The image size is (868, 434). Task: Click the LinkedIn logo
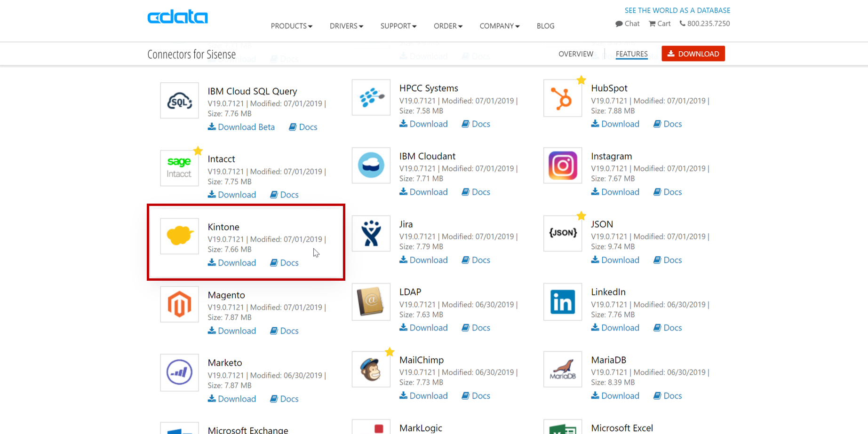pyautogui.click(x=563, y=301)
